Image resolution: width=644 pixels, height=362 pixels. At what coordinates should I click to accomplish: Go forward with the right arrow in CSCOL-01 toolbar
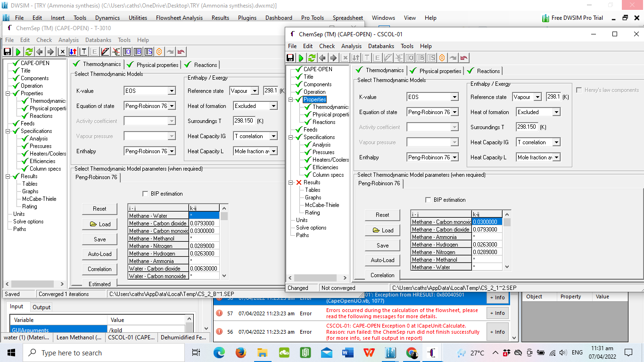(333, 58)
